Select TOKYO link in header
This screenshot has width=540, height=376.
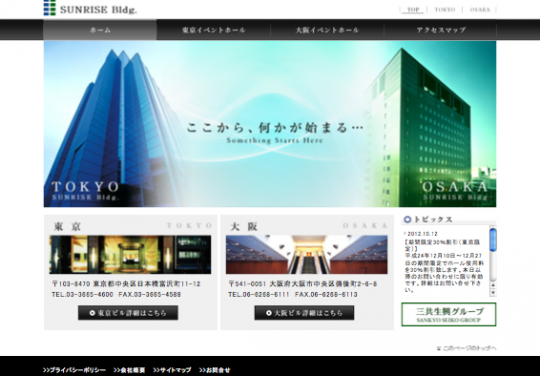point(445,10)
